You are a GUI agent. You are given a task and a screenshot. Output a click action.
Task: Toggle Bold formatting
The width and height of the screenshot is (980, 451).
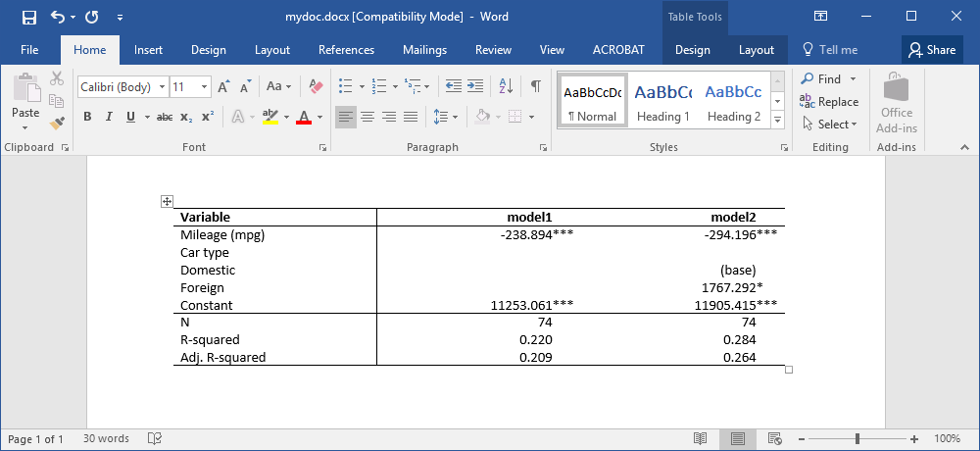click(x=87, y=117)
